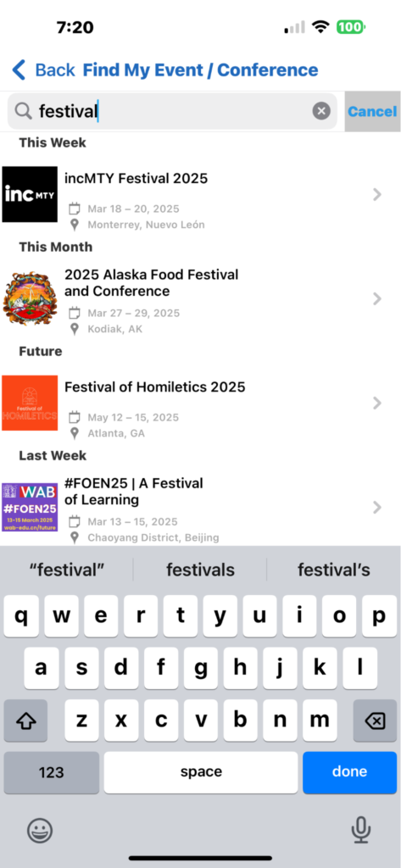Expand Festival of Homiletics row chevron

[x=377, y=403]
